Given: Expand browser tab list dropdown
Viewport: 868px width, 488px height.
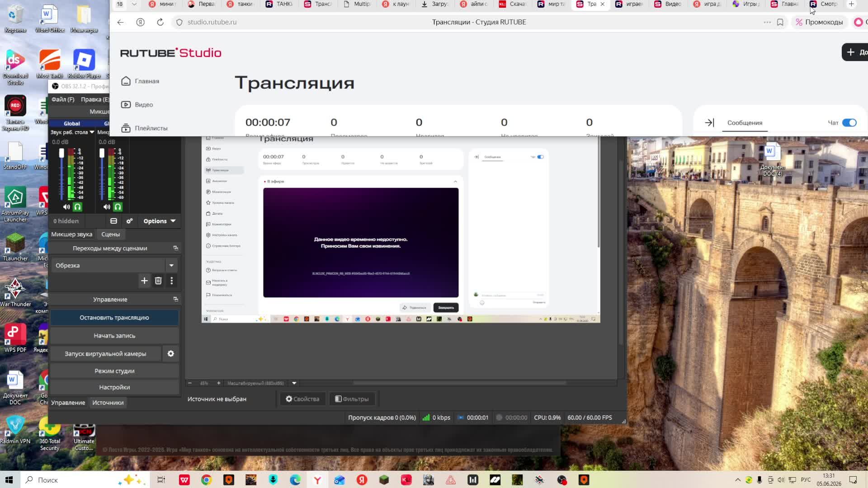Looking at the screenshot, I should [134, 4].
